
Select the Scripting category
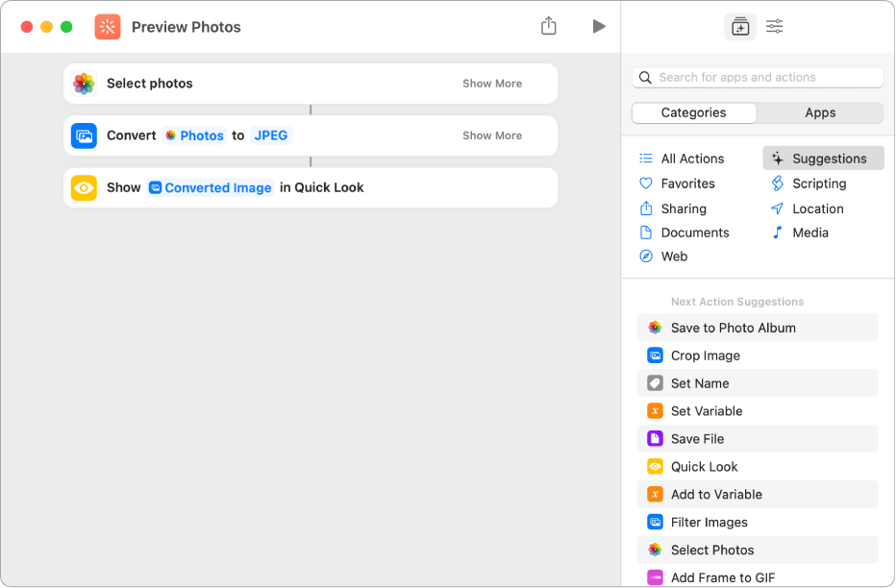pos(818,184)
